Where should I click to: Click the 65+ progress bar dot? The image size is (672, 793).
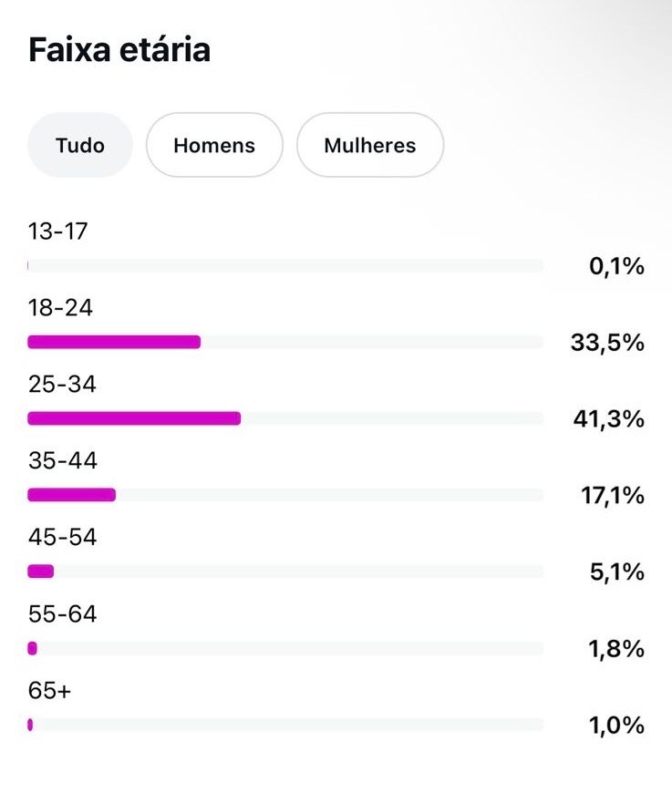coord(30,725)
